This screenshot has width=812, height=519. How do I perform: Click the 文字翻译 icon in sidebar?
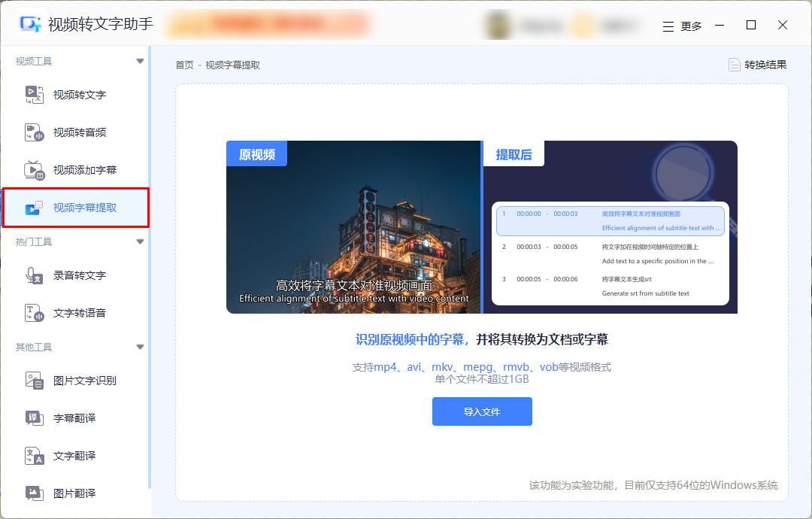tap(34, 456)
